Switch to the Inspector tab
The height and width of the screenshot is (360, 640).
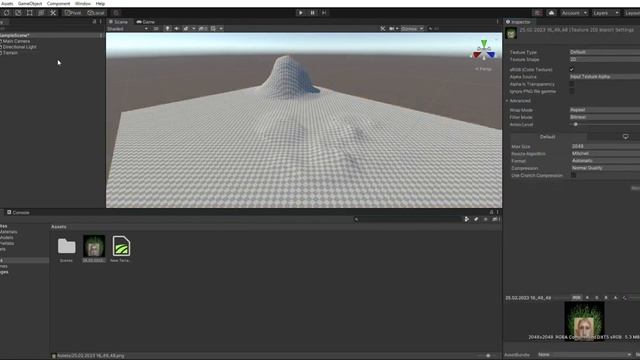click(518, 22)
